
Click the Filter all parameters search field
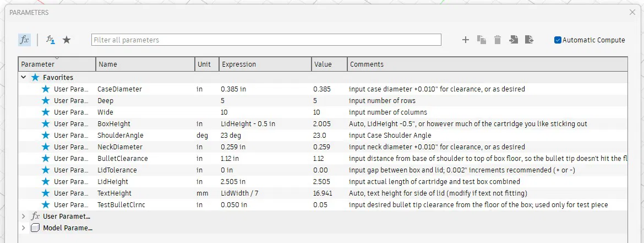[266, 40]
